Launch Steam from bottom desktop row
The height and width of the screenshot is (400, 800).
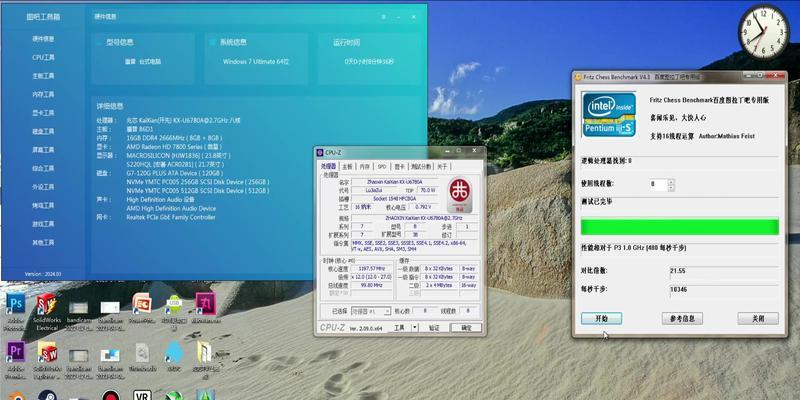coord(47,395)
